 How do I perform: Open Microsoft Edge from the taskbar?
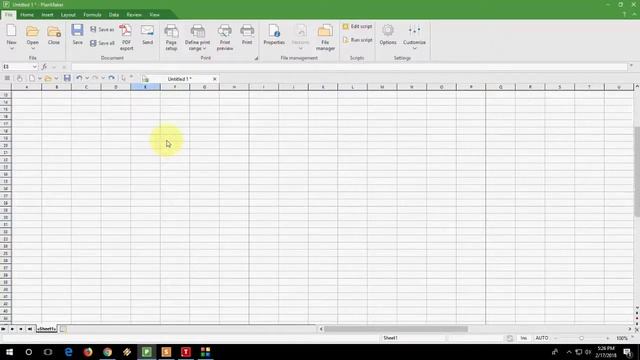[x=68, y=352]
